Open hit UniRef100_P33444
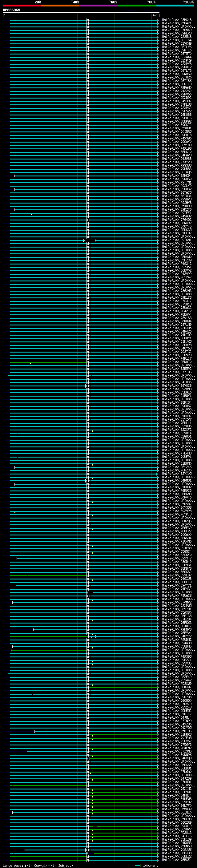 177,57
